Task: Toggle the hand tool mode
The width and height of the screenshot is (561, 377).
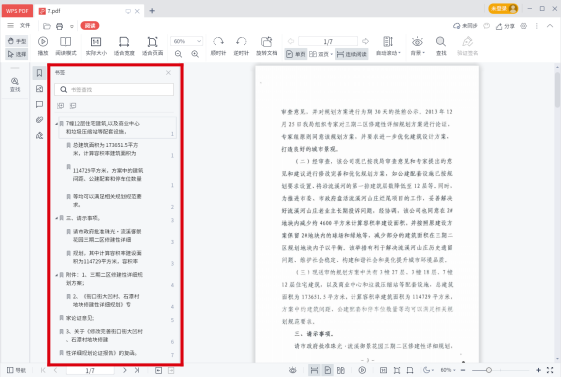Action: pyautogui.click(x=17, y=41)
